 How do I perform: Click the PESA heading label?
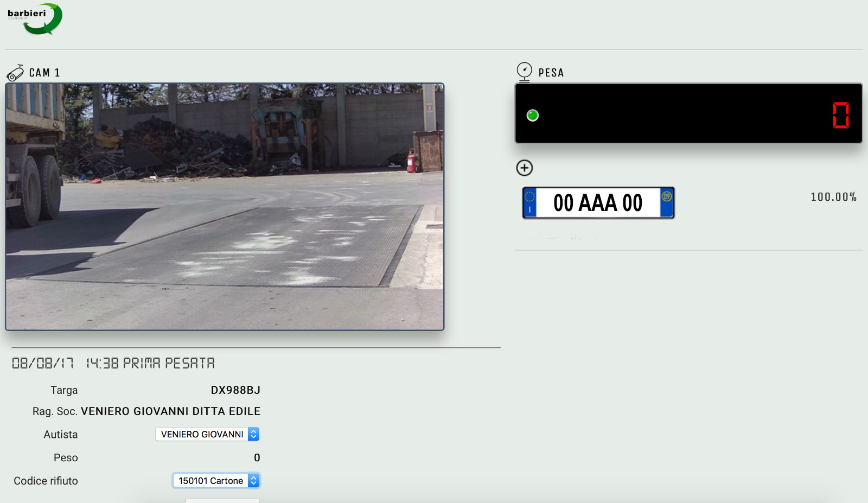(x=551, y=73)
